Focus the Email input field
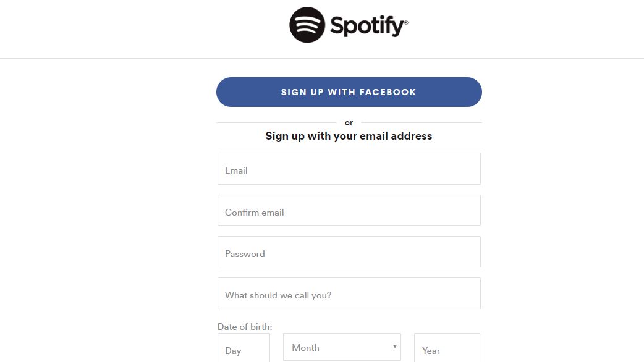The image size is (644, 362). pyautogui.click(x=349, y=169)
